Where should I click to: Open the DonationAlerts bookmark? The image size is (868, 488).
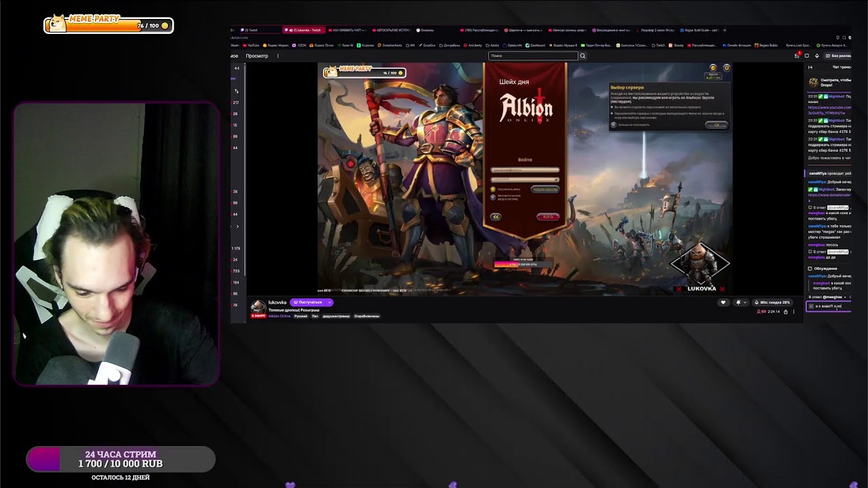[x=390, y=45]
